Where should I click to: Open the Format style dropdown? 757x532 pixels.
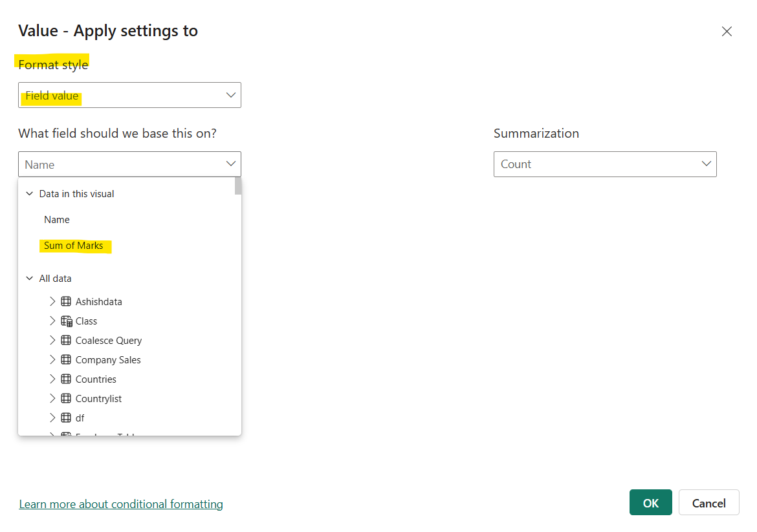pos(129,95)
